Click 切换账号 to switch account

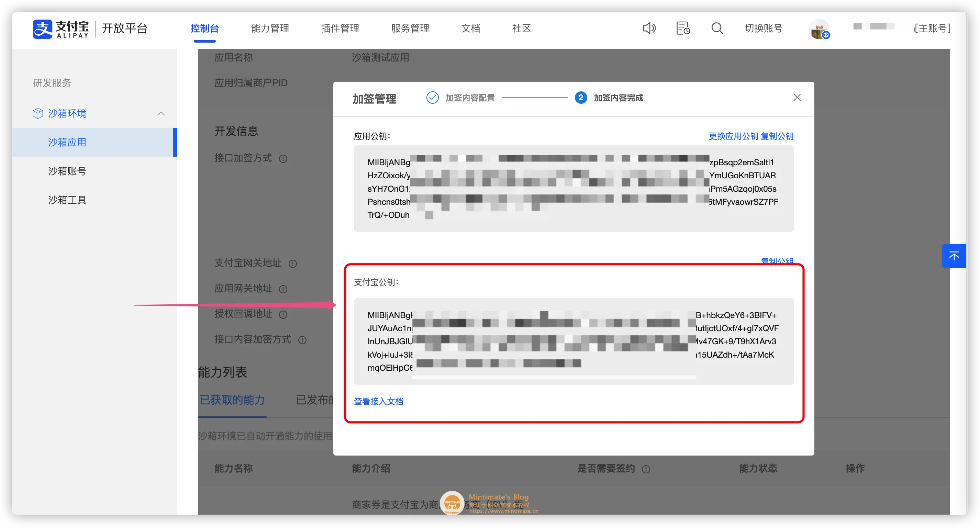763,28
